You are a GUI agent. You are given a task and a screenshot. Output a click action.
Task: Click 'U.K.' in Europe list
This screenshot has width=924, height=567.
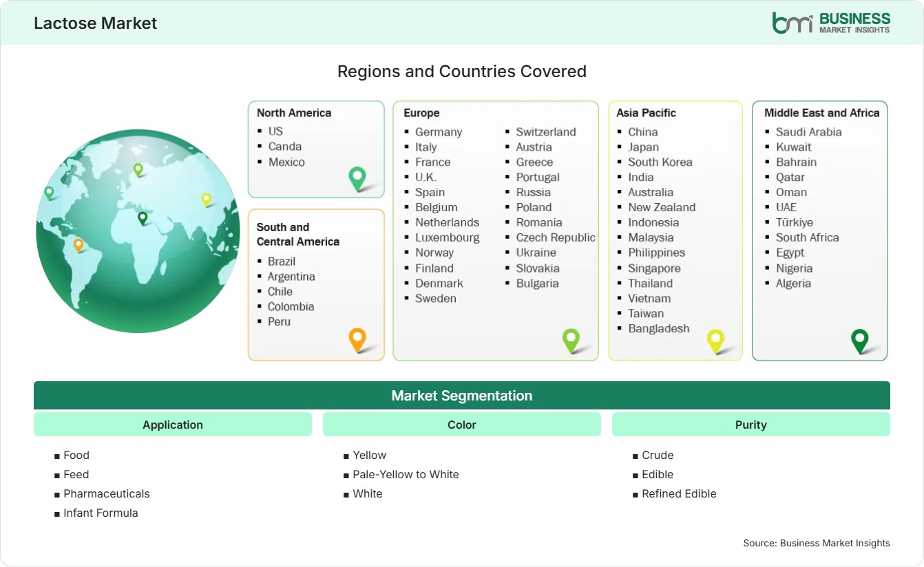click(x=426, y=177)
